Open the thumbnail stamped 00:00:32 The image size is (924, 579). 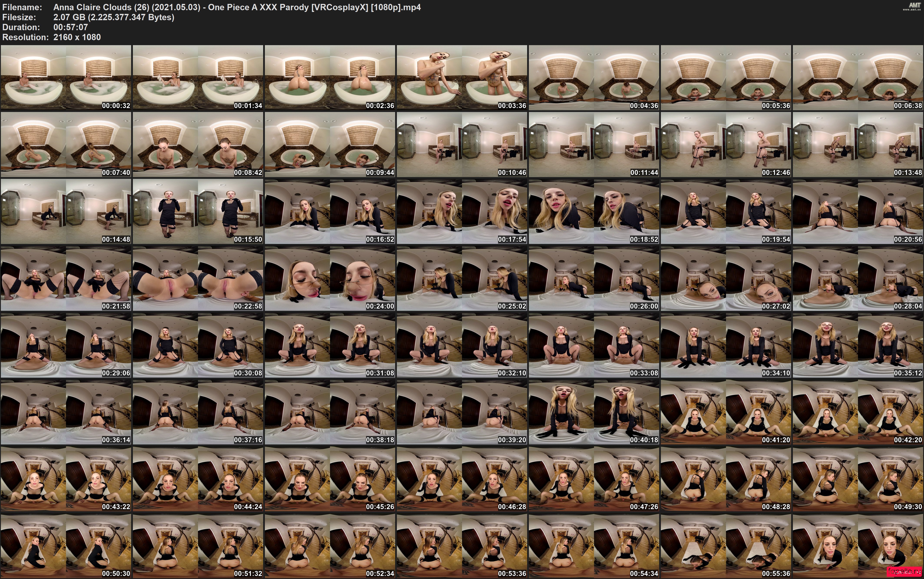pos(66,78)
